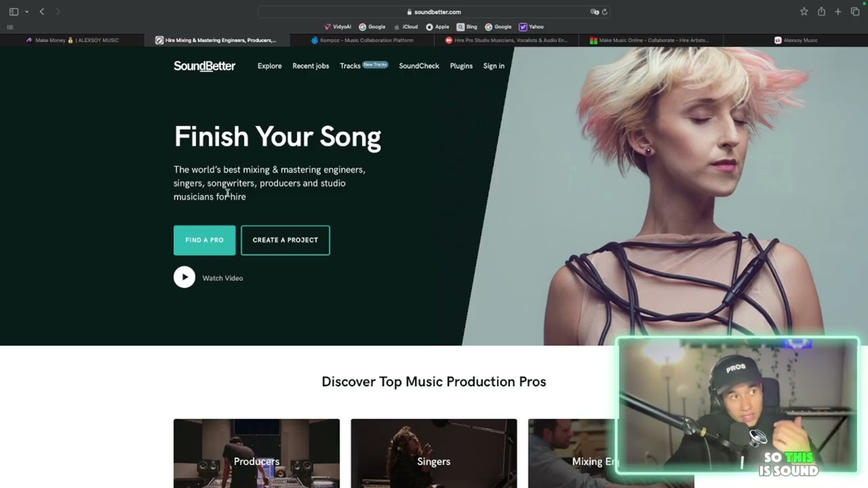This screenshot has height=488, width=868.
Task: Switch to the Alexsoy Music tab
Action: pos(796,40)
